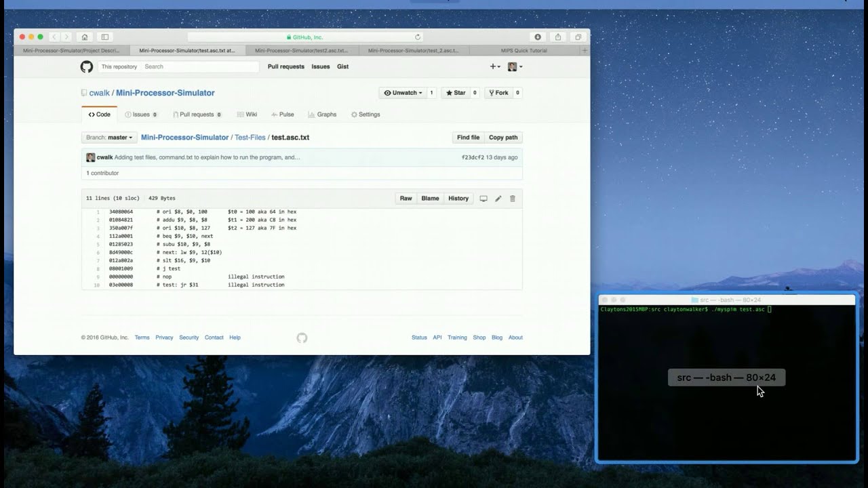
Task: Edit the file with the pencil icon
Action: tap(498, 199)
